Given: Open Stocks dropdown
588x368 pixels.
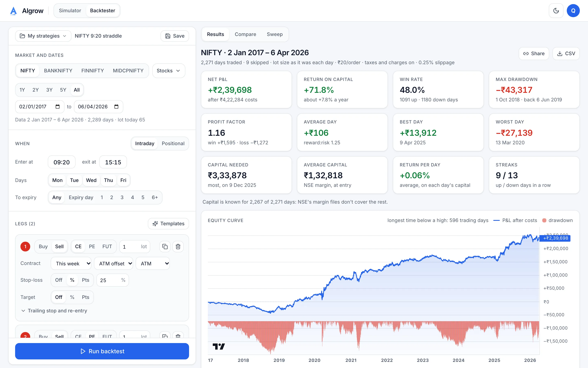Looking at the screenshot, I should pyautogui.click(x=169, y=71).
